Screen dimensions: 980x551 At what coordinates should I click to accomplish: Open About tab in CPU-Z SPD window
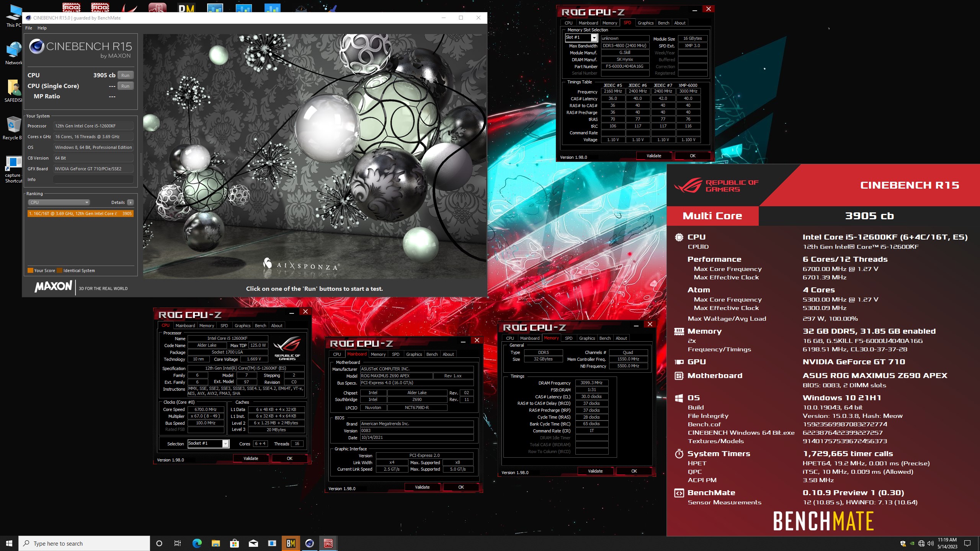[679, 23]
